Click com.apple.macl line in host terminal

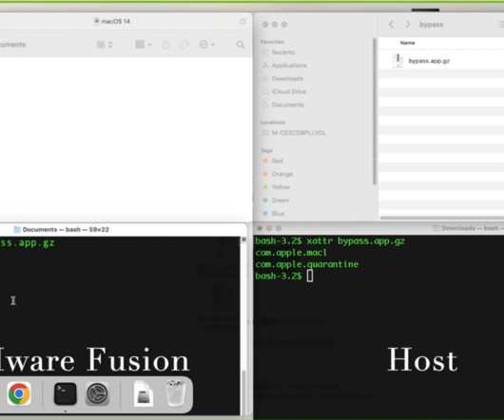(291, 253)
